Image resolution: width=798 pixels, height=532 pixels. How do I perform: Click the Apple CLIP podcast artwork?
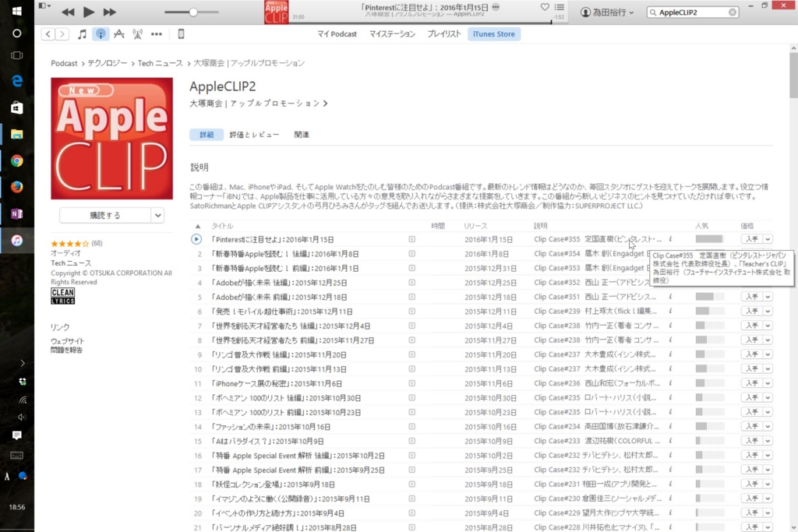pyautogui.click(x=112, y=139)
